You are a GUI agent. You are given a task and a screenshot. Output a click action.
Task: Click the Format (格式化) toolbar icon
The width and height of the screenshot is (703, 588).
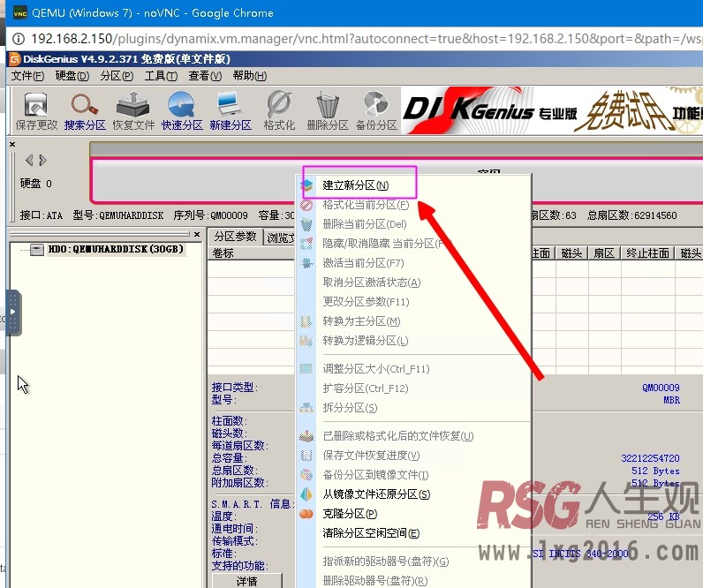tap(279, 111)
